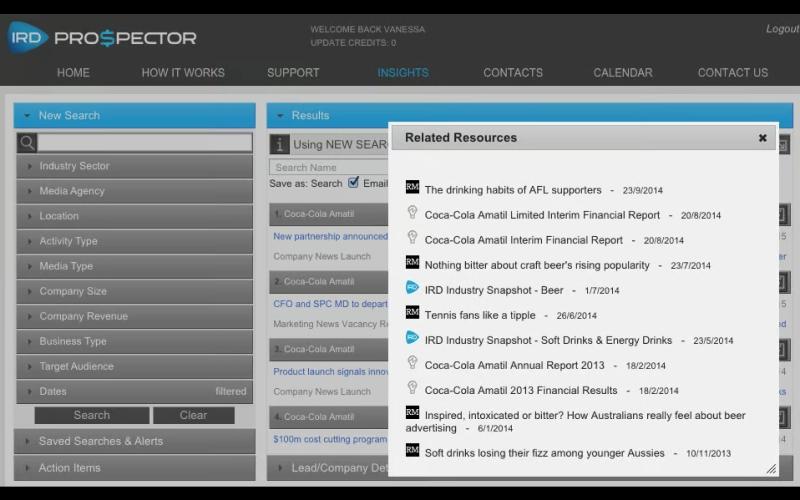The height and width of the screenshot is (500, 800).
Task: Expand the Action Items section
Action: (x=135, y=467)
